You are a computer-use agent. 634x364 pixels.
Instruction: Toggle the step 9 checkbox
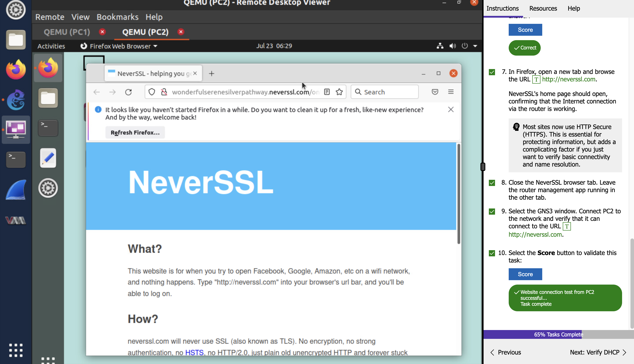point(492,212)
